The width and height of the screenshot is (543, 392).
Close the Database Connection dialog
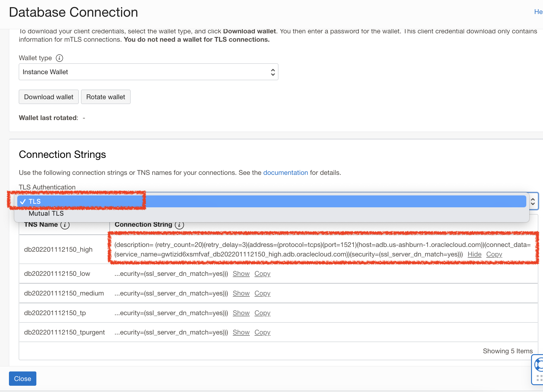(x=22, y=378)
